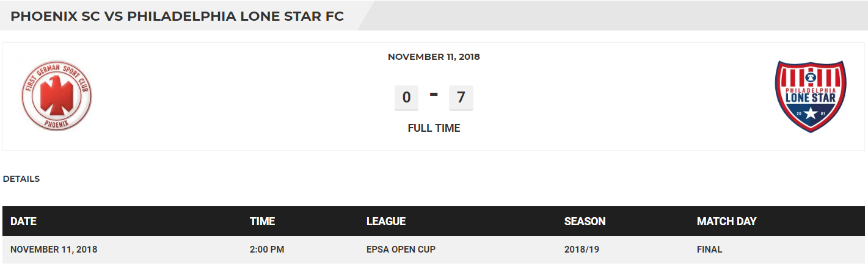This screenshot has width=868, height=266.
Task: Click the Full Time status text
Action: [434, 128]
